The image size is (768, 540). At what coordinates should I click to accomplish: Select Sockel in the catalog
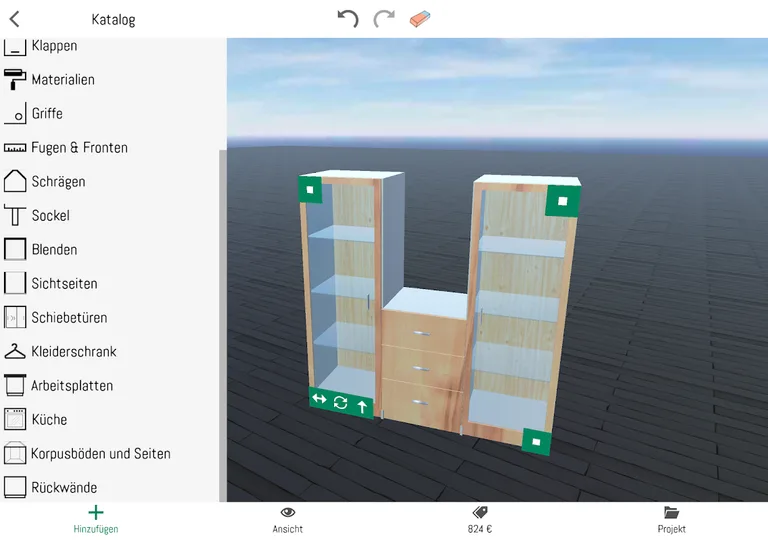[50, 216]
